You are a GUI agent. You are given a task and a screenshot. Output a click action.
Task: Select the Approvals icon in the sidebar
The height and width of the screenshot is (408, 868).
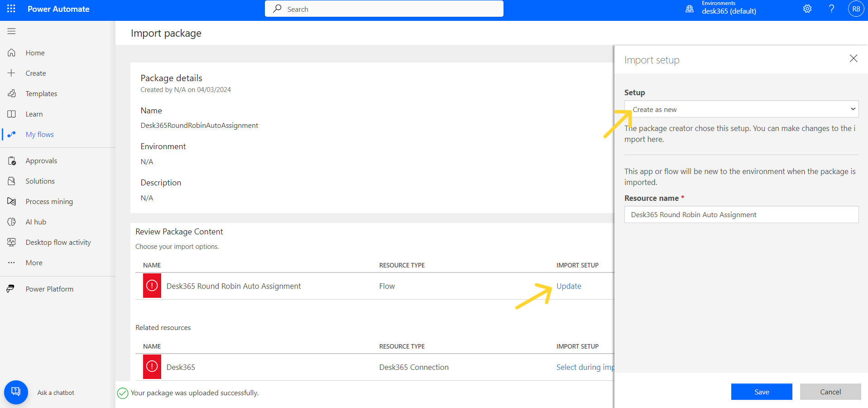pos(11,160)
